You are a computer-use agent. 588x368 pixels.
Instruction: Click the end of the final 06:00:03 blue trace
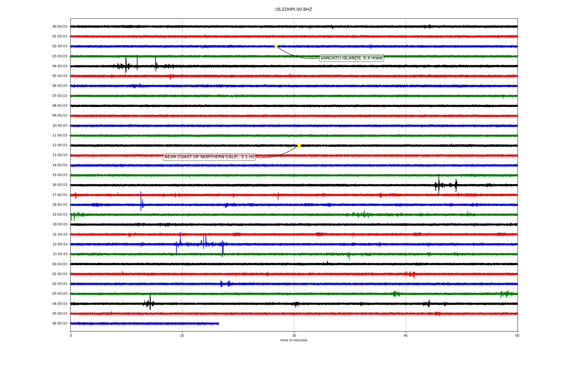(218, 324)
